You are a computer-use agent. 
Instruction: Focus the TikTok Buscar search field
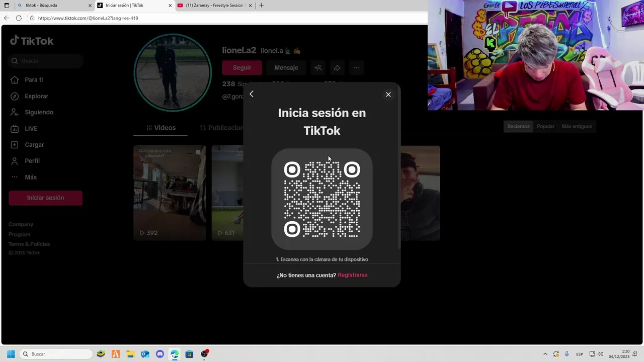(46, 61)
